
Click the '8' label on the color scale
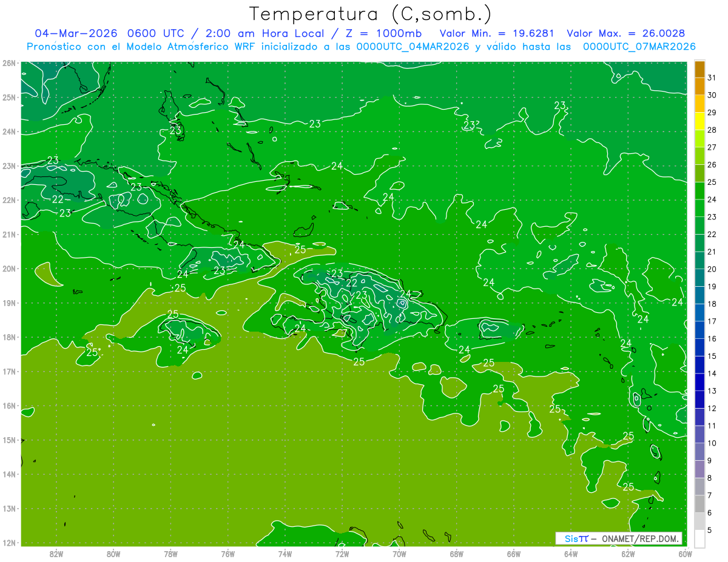(710, 478)
